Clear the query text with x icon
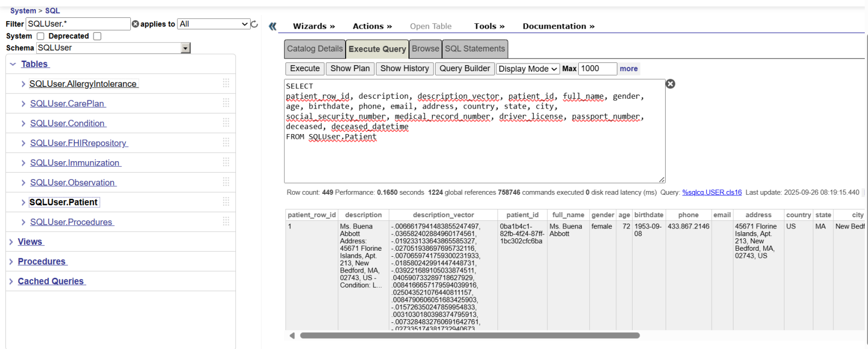The height and width of the screenshot is (349, 868). [671, 84]
